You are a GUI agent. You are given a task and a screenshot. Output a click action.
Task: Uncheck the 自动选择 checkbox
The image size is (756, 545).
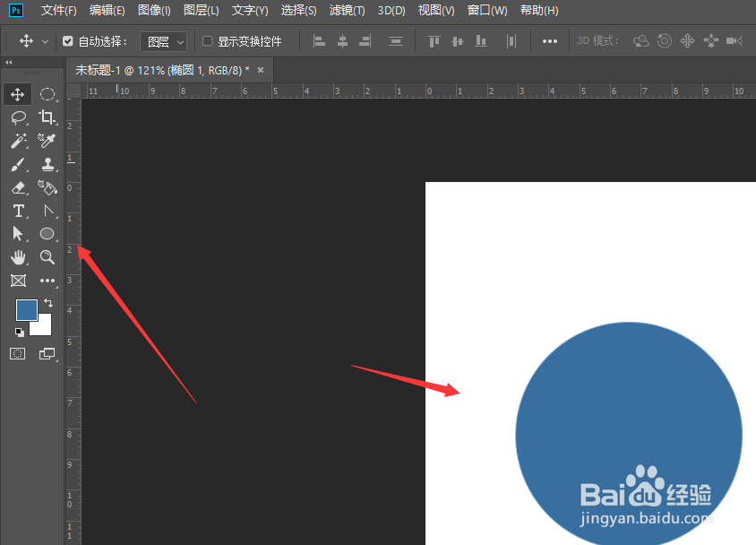(68, 41)
